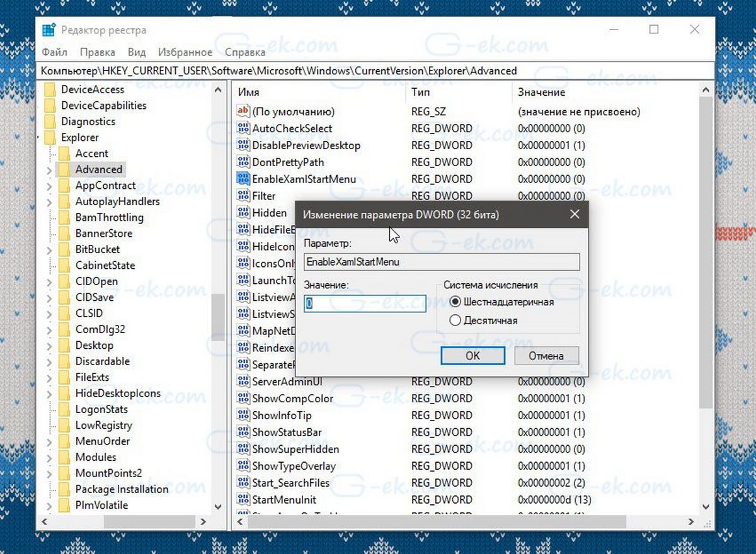756x554 pixels.
Task: Click the DWORD icon beside ShowCompColor
Action: pyautogui.click(x=243, y=399)
